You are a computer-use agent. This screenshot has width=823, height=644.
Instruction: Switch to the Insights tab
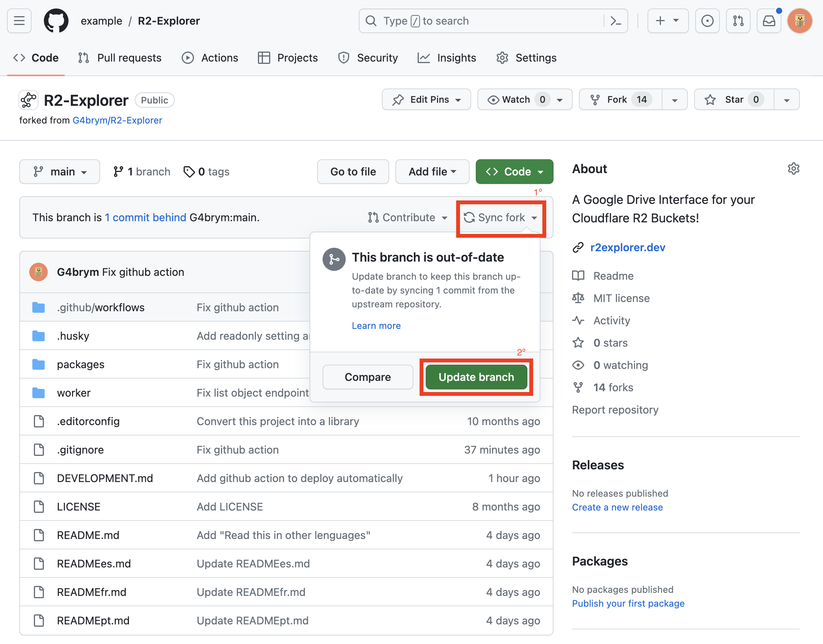pos(447,58)
